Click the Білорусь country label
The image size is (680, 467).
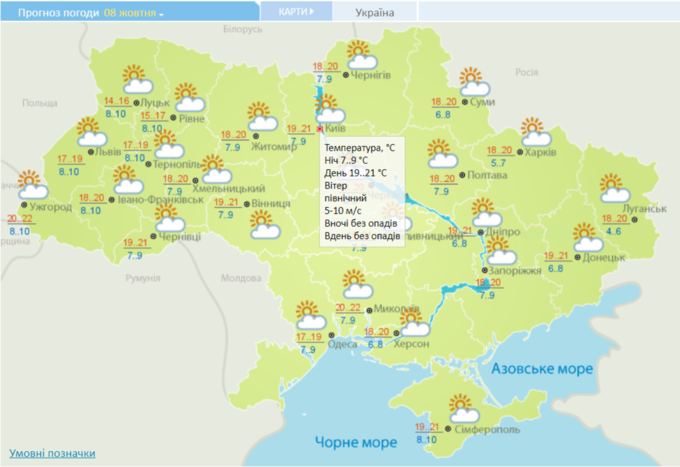(x=243, y=29)
